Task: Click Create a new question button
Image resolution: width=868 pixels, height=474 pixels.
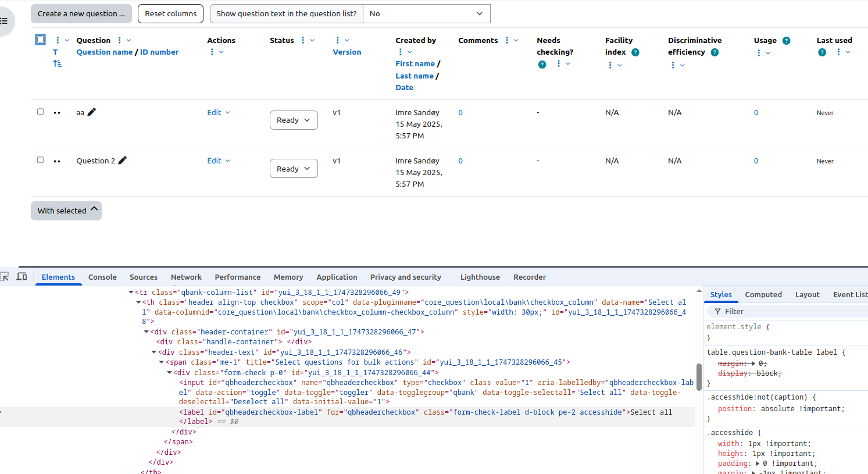Action: [x=81, y=13]
